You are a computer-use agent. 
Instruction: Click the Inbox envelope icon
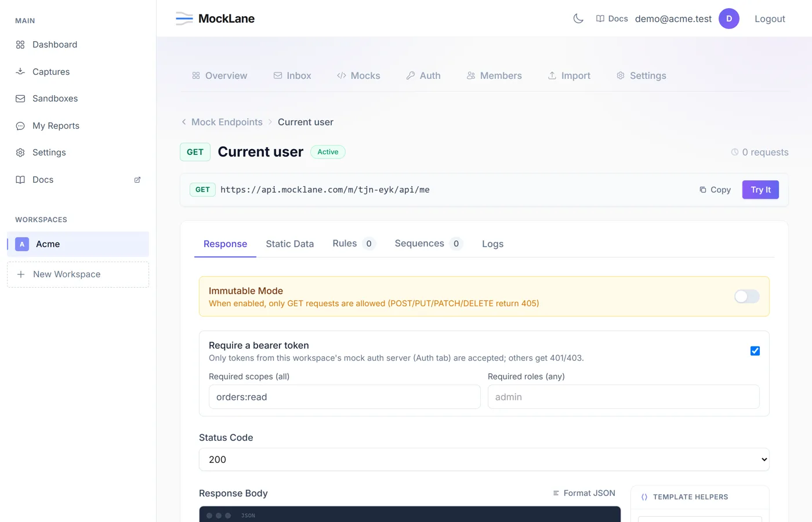pyautogui.click(x=278, y=75)
